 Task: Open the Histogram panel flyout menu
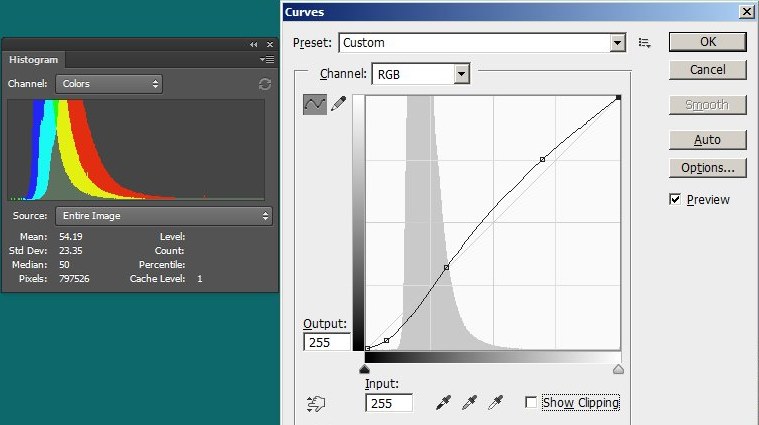[267, 60]
